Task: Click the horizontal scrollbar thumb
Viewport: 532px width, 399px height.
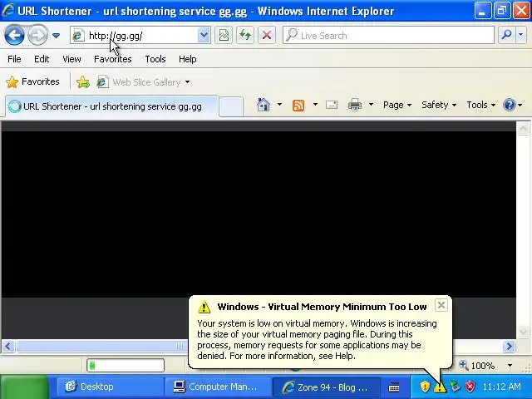Action: (101, 346)
